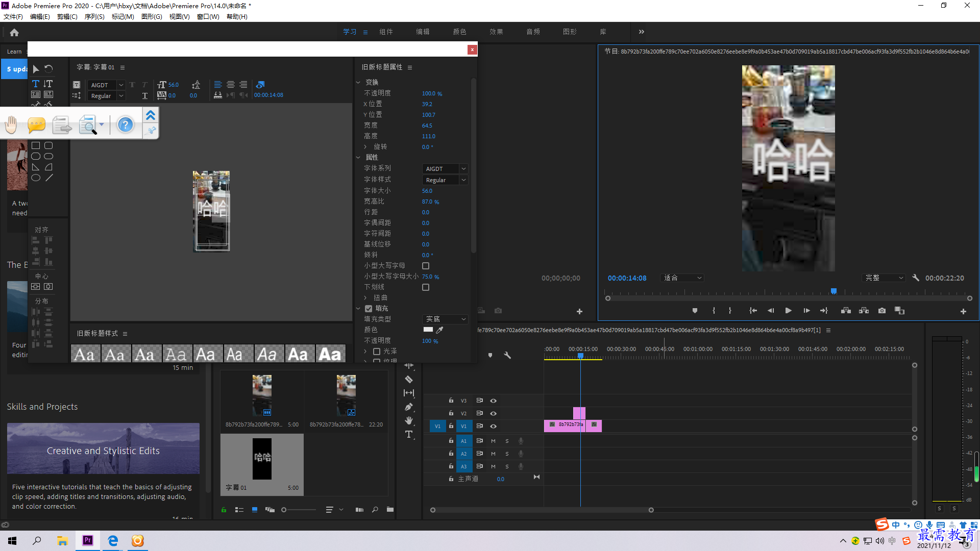The image size is (980, 551).
Task: Show more workspaces with double arrow
Action: point(642,32)
